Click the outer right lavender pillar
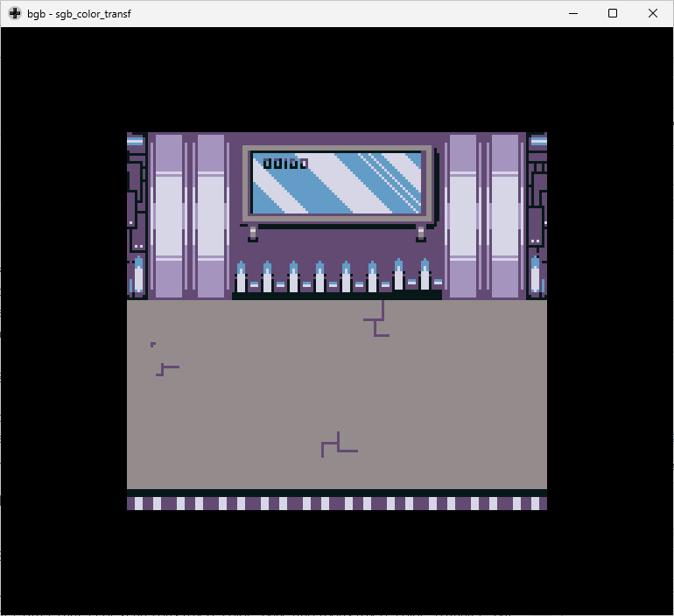 [505, 215]
